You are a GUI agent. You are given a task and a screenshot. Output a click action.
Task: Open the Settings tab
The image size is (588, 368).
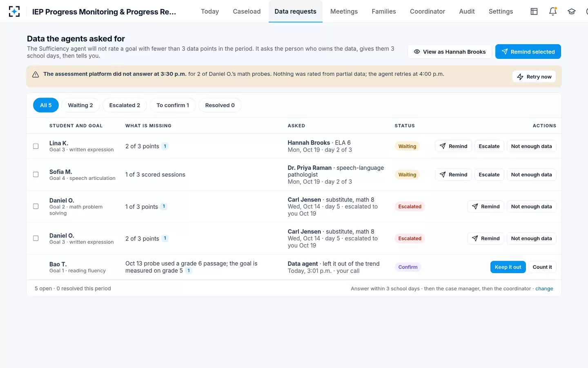[501, 11]
